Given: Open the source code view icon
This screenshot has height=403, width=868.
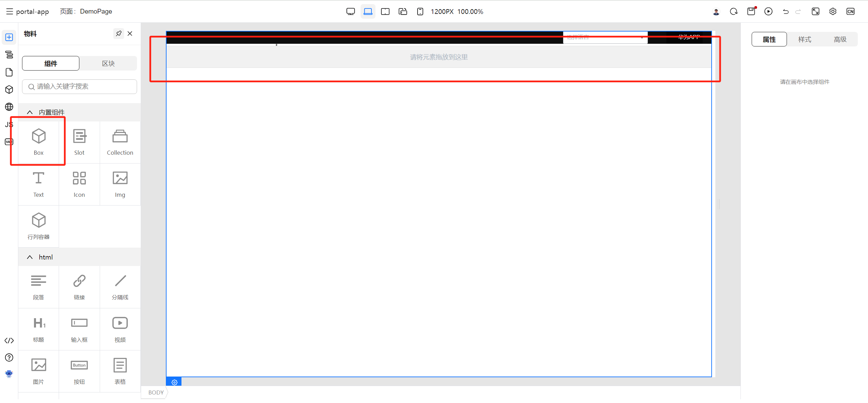Looking at the screenshot, I should [x=9, y=340].
